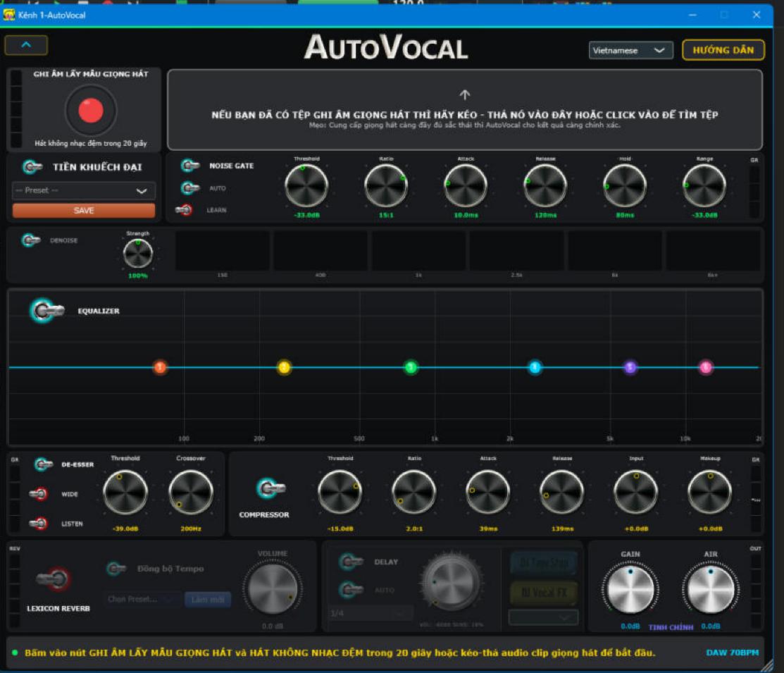Open the 1/4 delay time dropdown

tap(371, 613)
